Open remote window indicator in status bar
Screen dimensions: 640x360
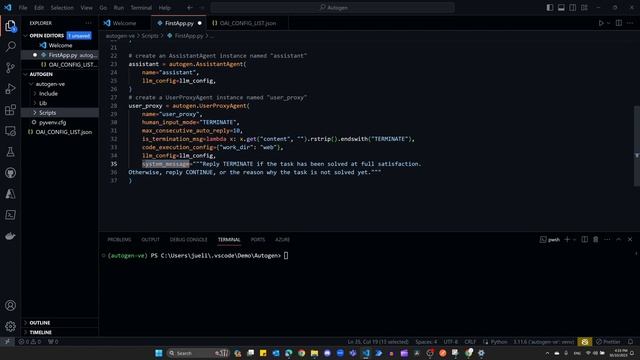pos(7,342)
